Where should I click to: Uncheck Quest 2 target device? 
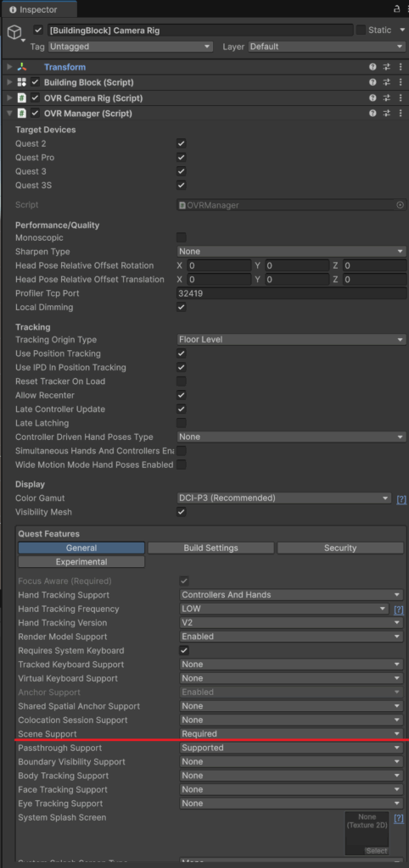tap(182, 143)
